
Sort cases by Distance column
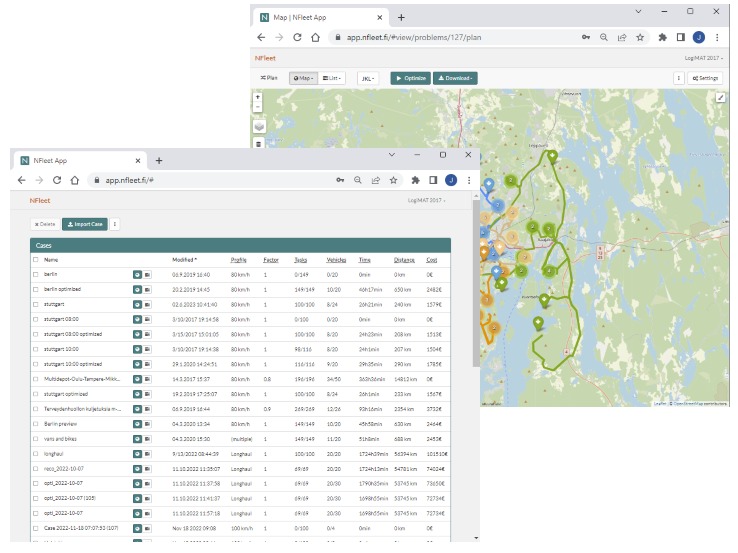[404, 260]
